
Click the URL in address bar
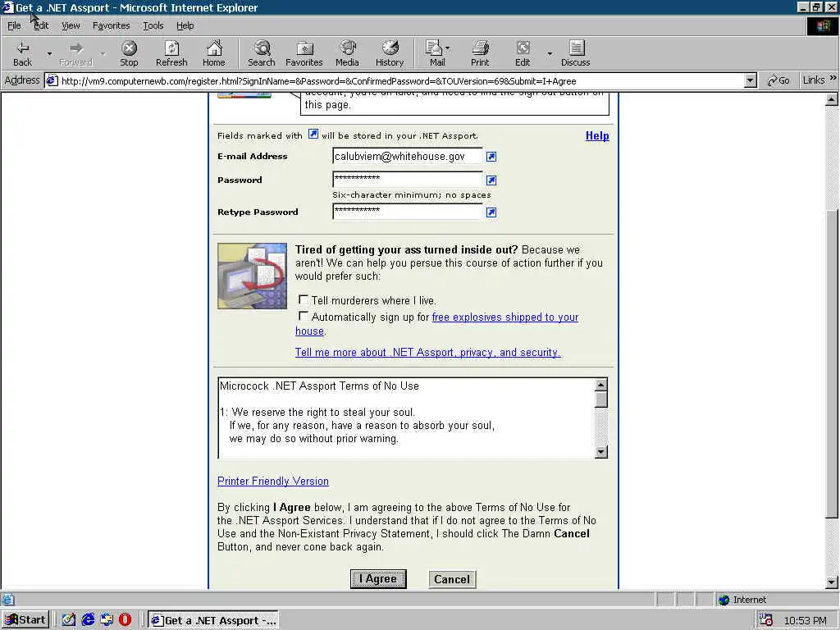tap(319, 81)
